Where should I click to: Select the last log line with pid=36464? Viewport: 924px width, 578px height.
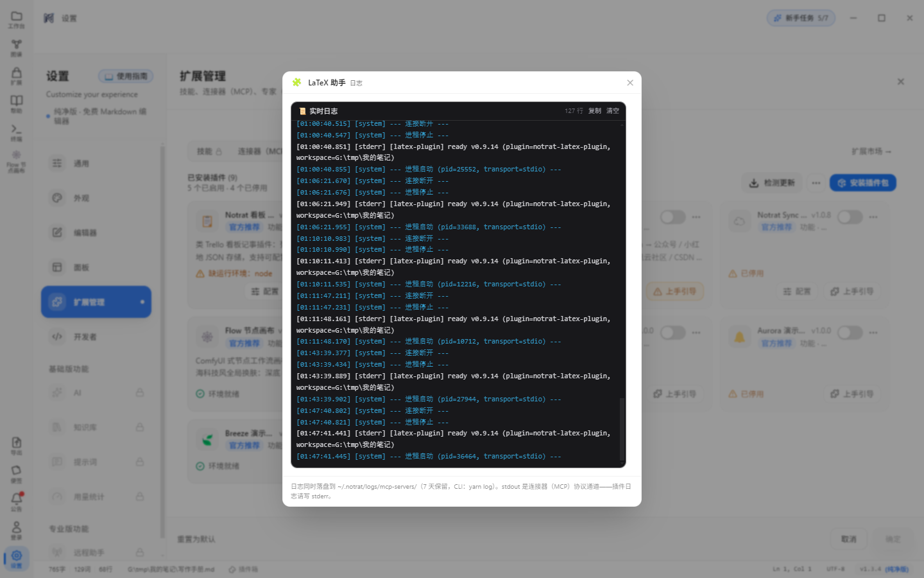click(x=429, y=457)
